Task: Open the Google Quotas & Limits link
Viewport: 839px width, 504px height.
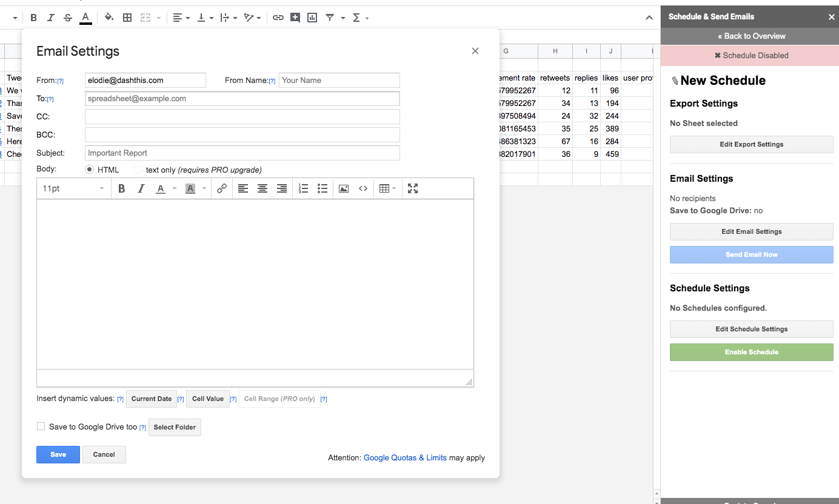Action: (x=405, y=457)
